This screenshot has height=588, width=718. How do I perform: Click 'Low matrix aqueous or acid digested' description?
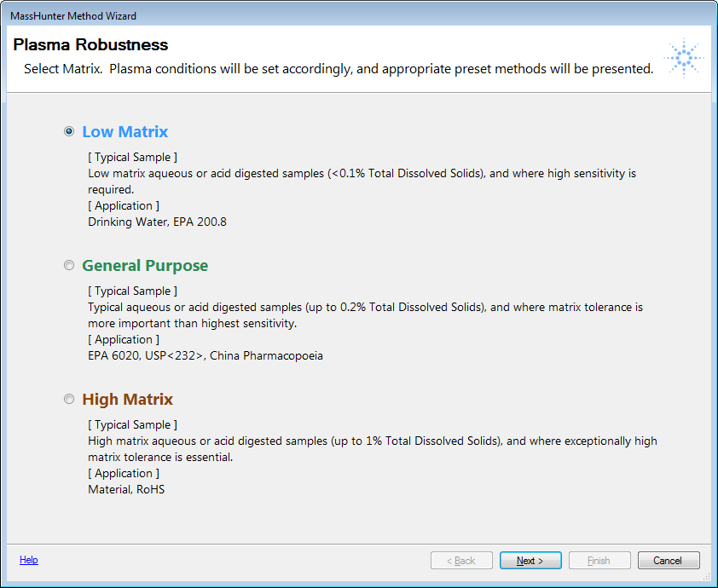362,182
